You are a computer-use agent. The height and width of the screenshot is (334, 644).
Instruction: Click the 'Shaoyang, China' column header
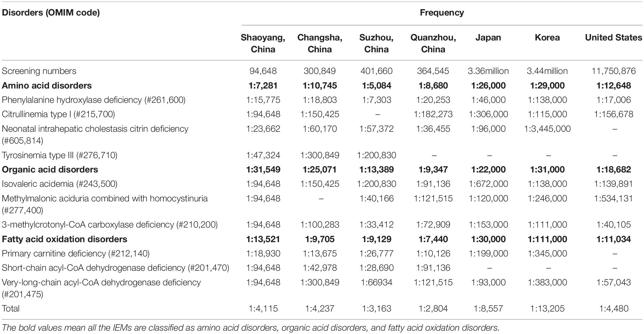(x=263, y=43)
